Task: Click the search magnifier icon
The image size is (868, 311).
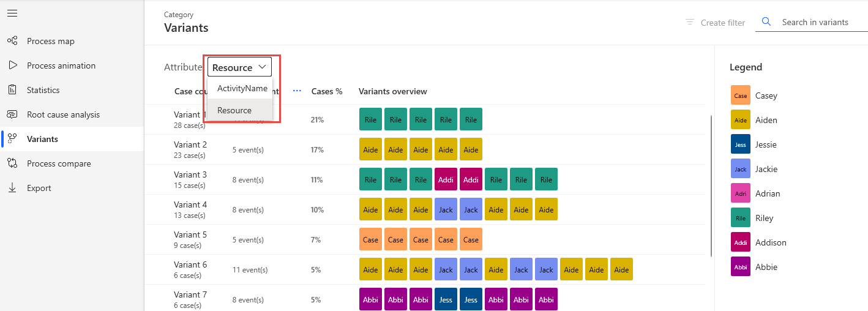Action: (x=766, y=22)
